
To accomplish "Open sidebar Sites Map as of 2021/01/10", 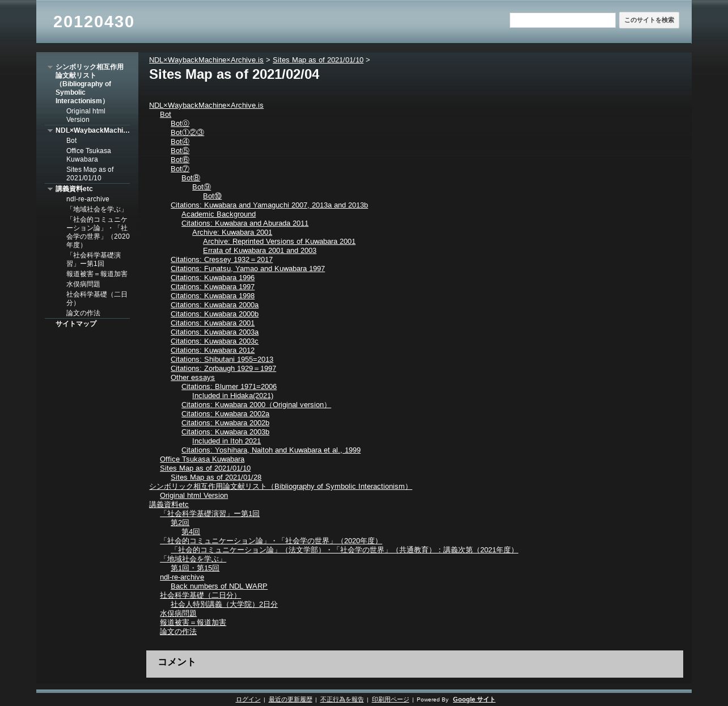I will (x=90, y=174).
